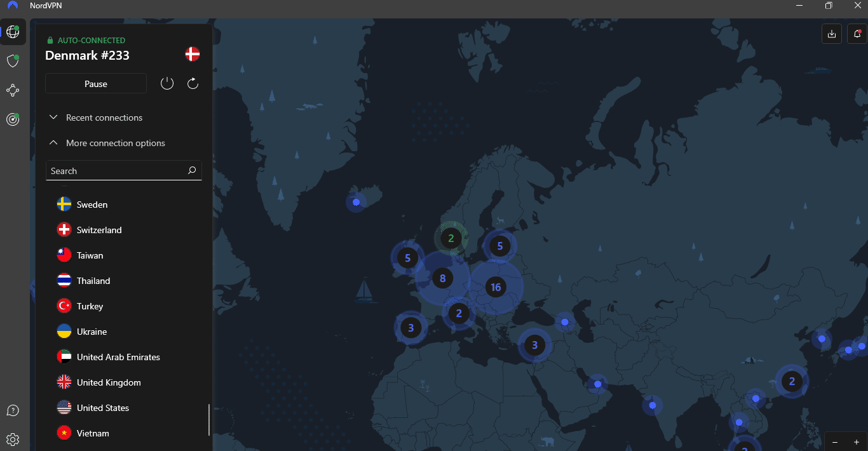Click the Thailand flag icon

click(64, 280)
